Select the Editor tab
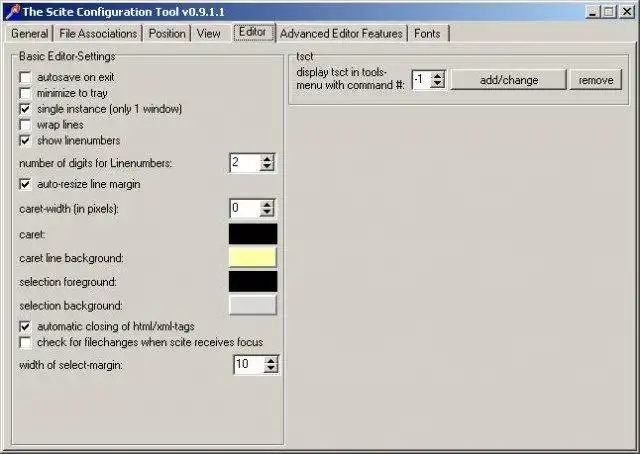This screenshot has height=454, width=640. click(253, 32)
